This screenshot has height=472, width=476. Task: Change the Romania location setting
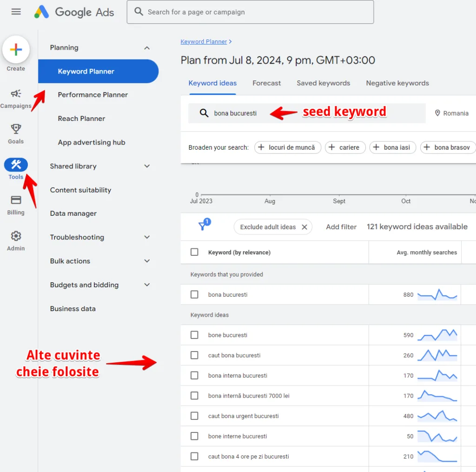pyautogui.click(x=452, y=113)
